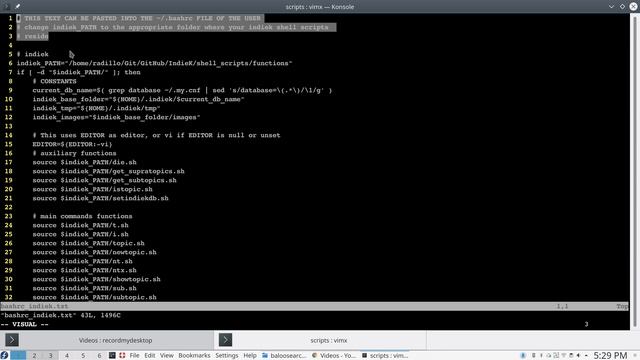Click the subtopic.sh source line
The image size is (640, 360).
coord(94,297)
